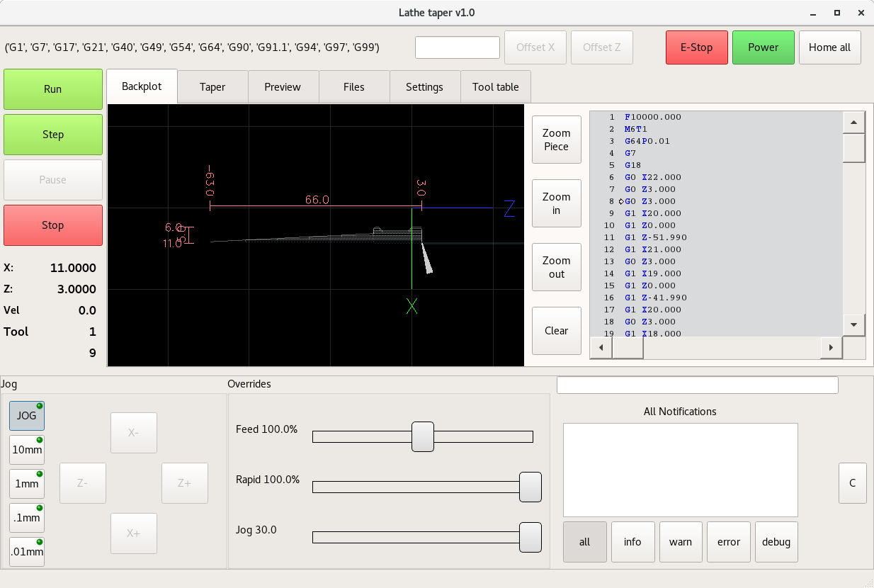Screen dimensions: 874x588
Task: Click the G-code scroll right arrow
Action: click(831, 348)
